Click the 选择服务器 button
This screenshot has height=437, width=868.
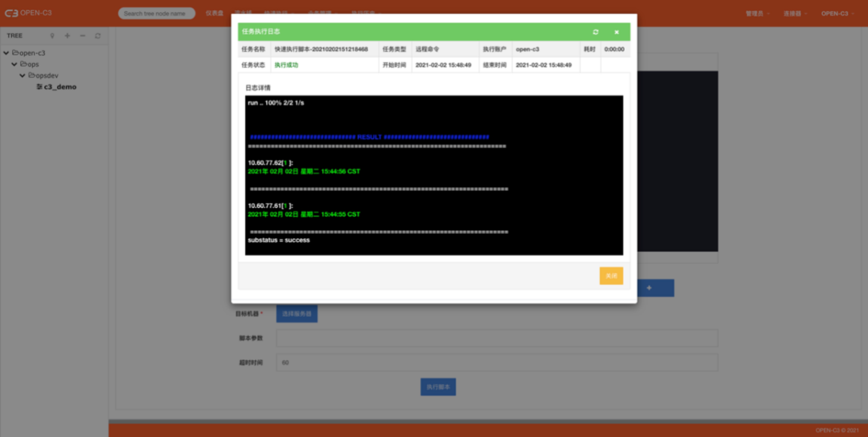(297, 314)
